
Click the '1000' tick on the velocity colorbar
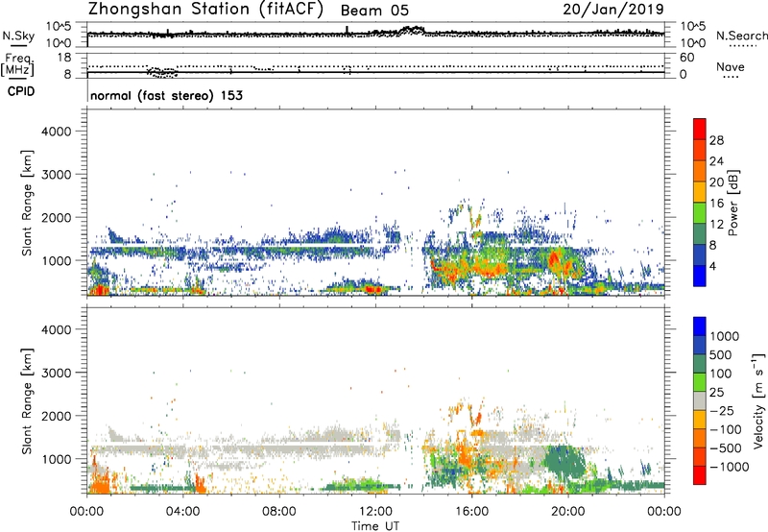coord(725,336)
